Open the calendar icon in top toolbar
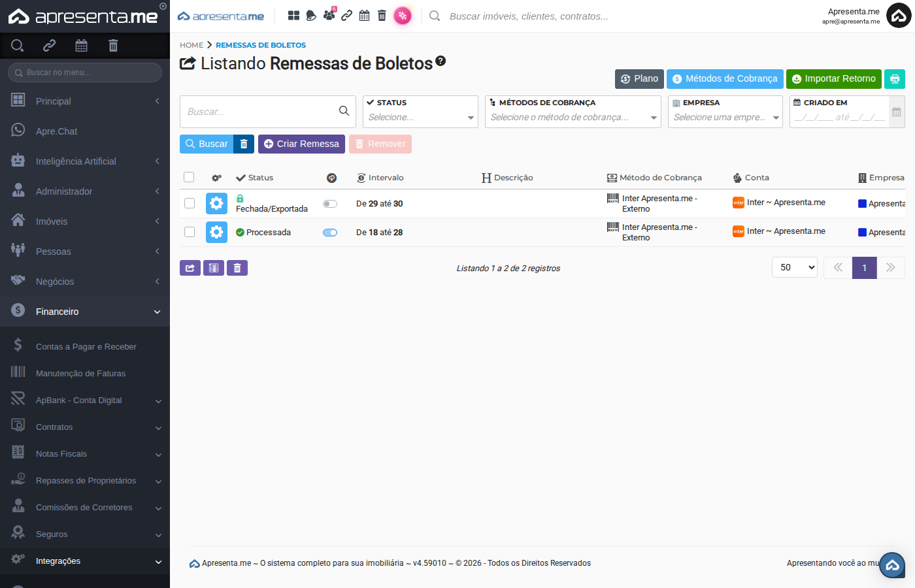Image resolution: width=915 pixels, height=588 pixels. coord(365,16)
